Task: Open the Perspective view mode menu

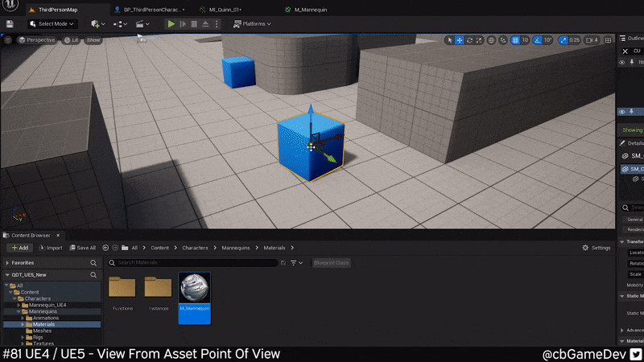Action: pos(36,39)
